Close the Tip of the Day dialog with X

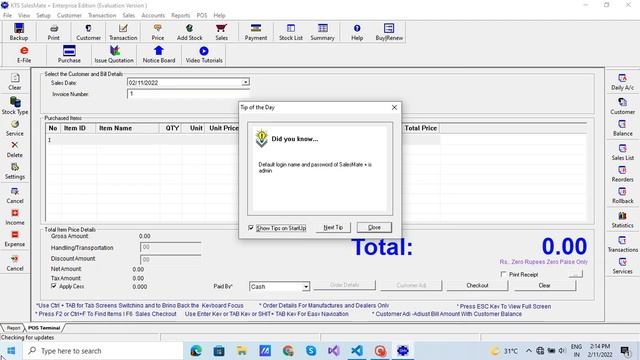394,107
